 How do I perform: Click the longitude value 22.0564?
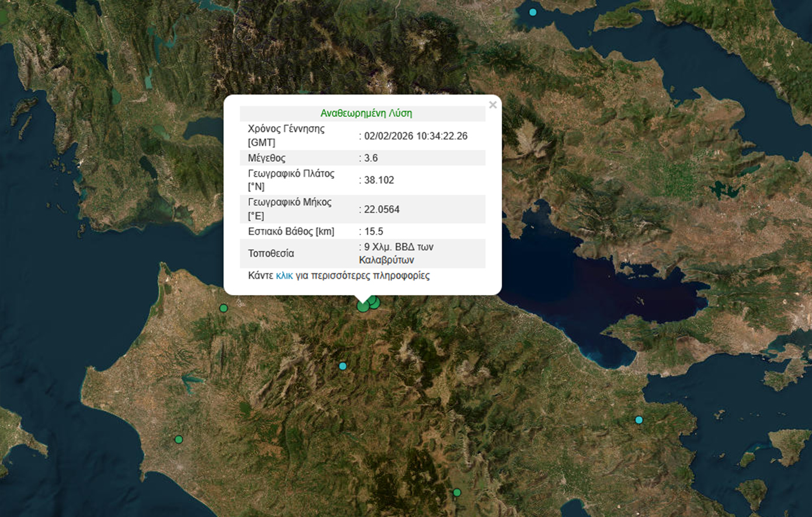pos(381,209)
